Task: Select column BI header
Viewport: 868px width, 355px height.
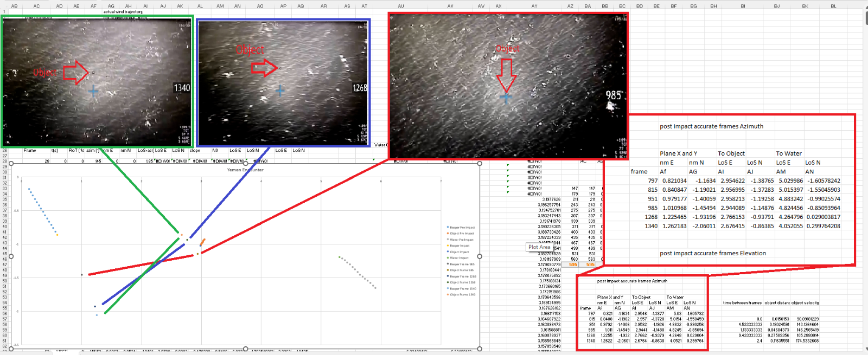Action: [x=743, y=6]
